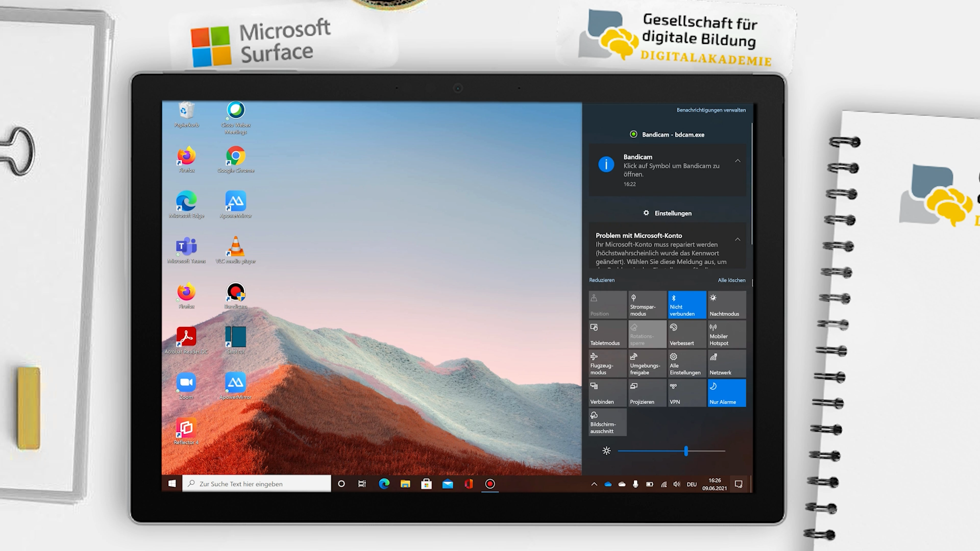Toggle the Nachtmodus night light tile

[x=727, y=305]
